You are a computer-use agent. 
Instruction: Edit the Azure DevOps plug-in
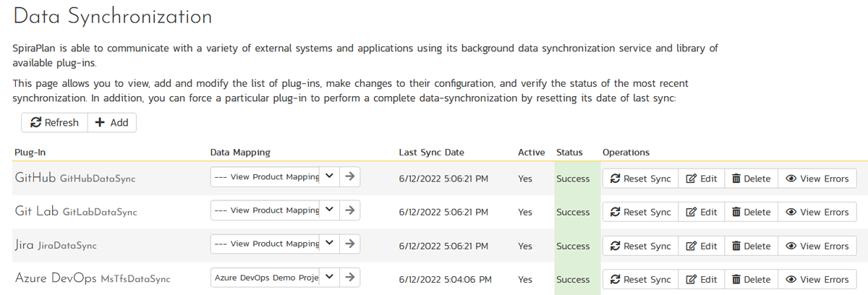701,279
